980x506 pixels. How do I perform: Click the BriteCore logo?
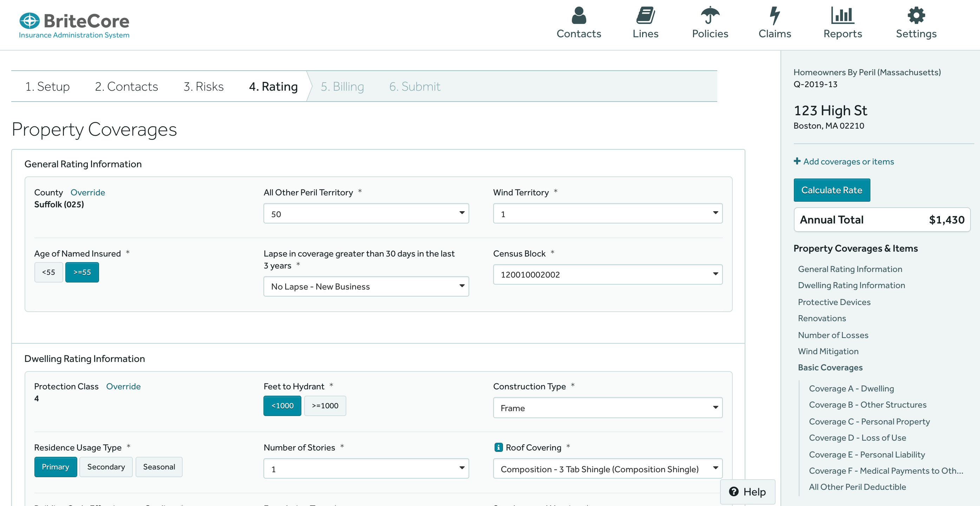(x=74, y=25)
